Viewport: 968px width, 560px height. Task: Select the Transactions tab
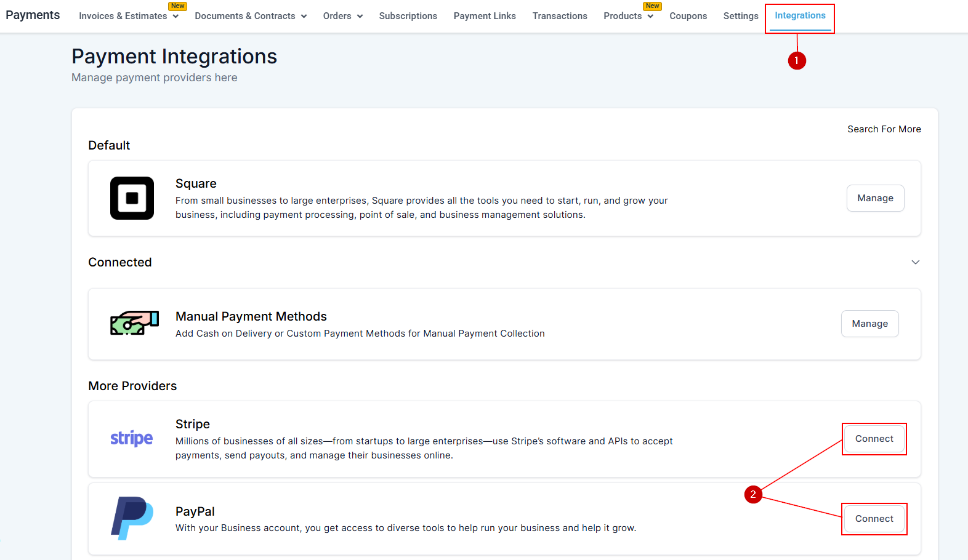(560, 16)
